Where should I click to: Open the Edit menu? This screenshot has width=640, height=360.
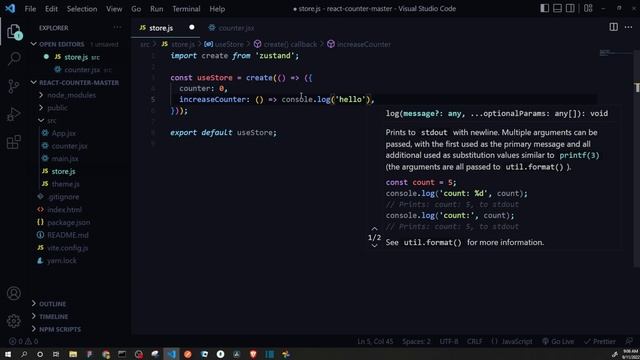coord(51,9)
